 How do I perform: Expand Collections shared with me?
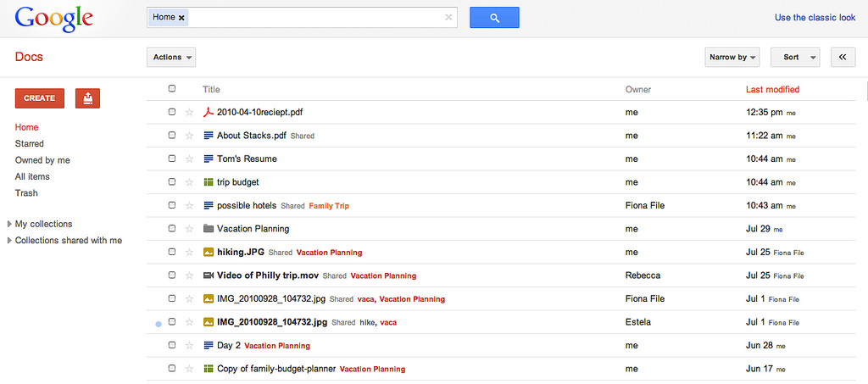point(8,242)
